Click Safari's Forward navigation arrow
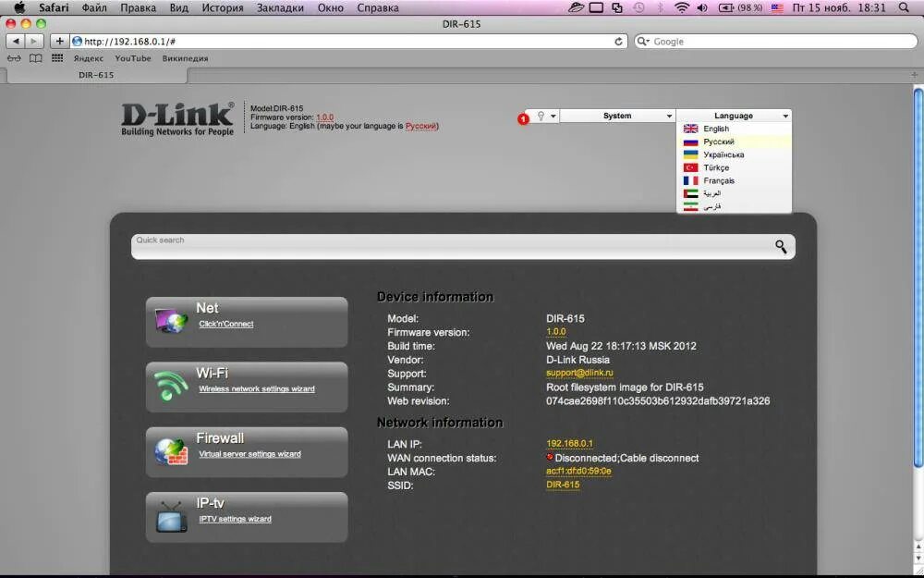 click(x=34, y=42)
